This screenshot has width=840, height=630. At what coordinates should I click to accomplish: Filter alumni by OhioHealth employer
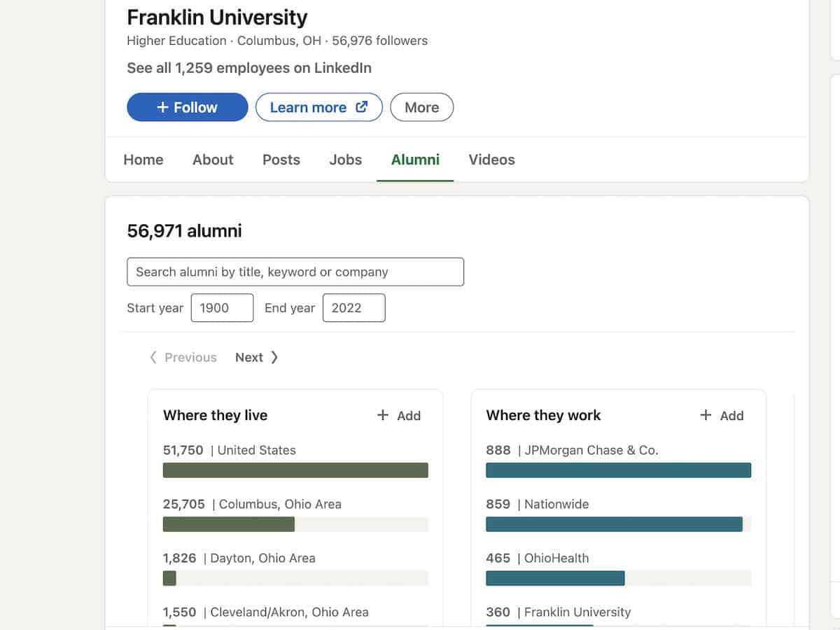(538, 558)
